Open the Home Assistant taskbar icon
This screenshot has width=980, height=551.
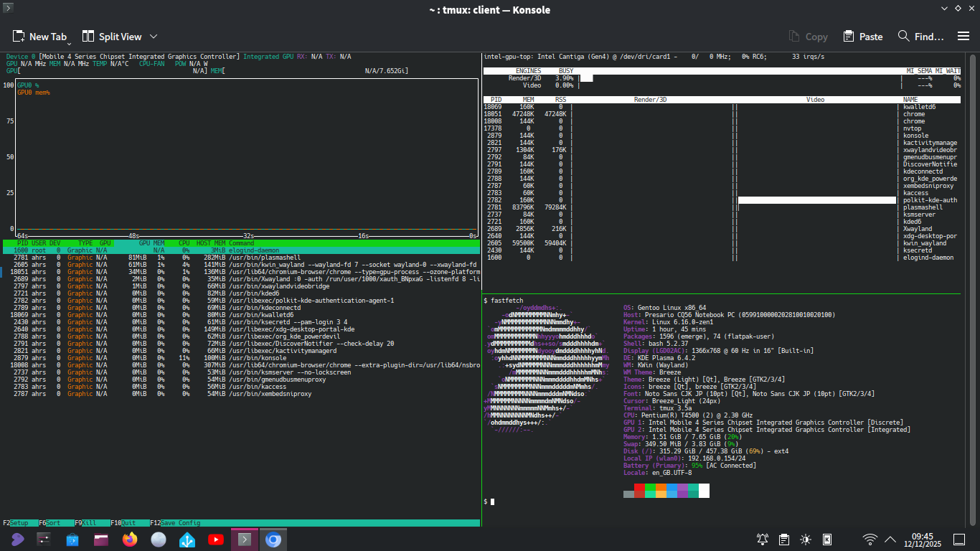click(187, 540)
